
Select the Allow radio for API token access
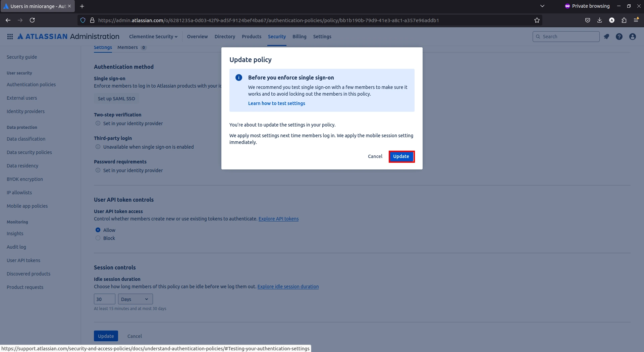pyautogui.click(x=98, y=230)
